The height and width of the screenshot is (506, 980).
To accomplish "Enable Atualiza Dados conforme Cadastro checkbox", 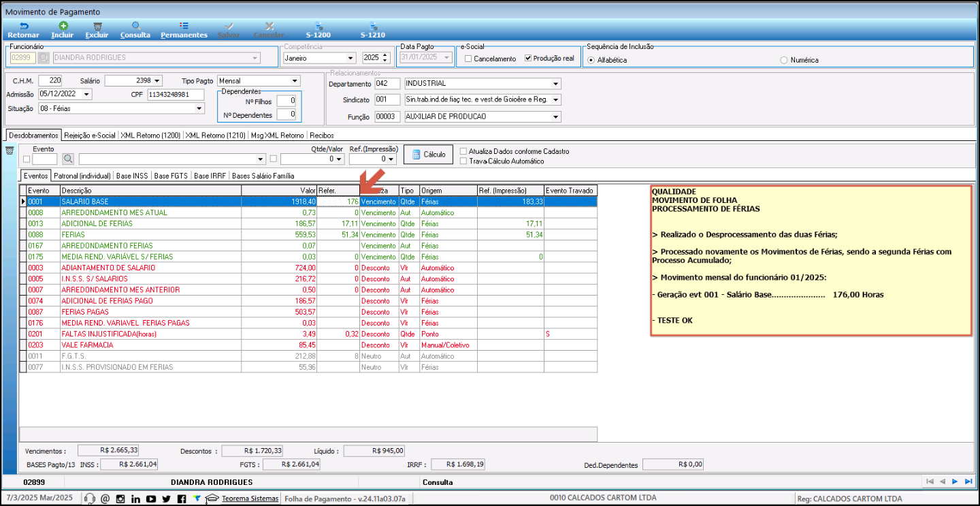I will [x=463, y=151].
